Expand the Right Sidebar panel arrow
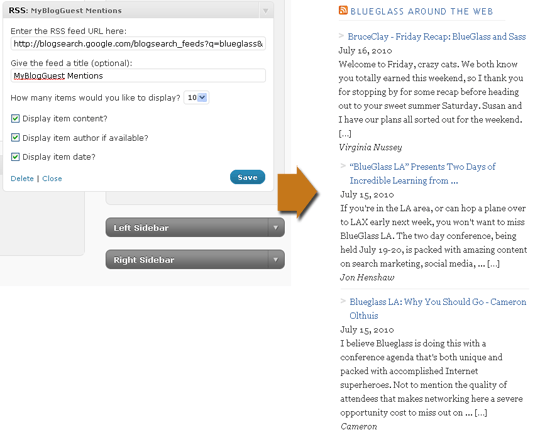 (276, 260)
